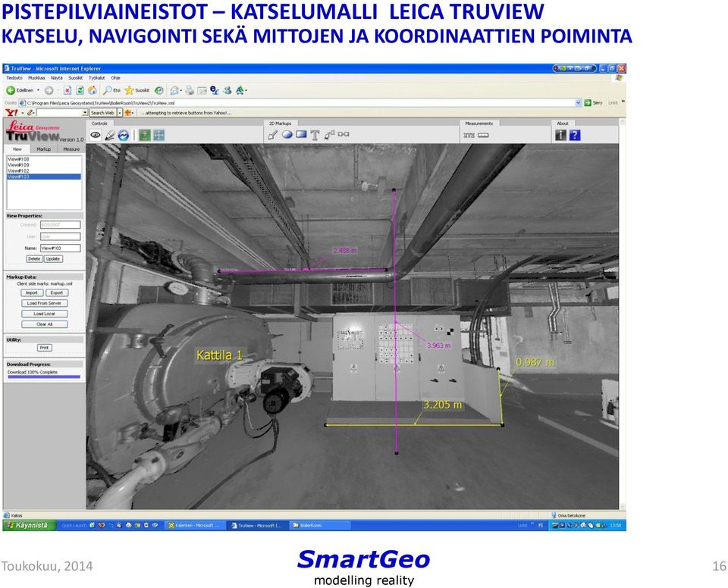Click the ruler icon under Measurements
This screenshot has height=588, width=728.
(483, 136)
